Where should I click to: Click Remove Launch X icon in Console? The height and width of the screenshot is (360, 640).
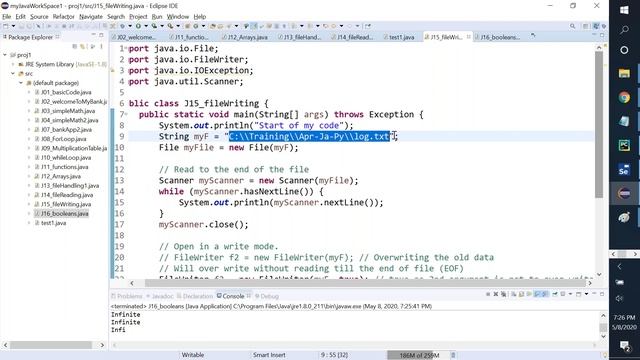click(496, 294)
